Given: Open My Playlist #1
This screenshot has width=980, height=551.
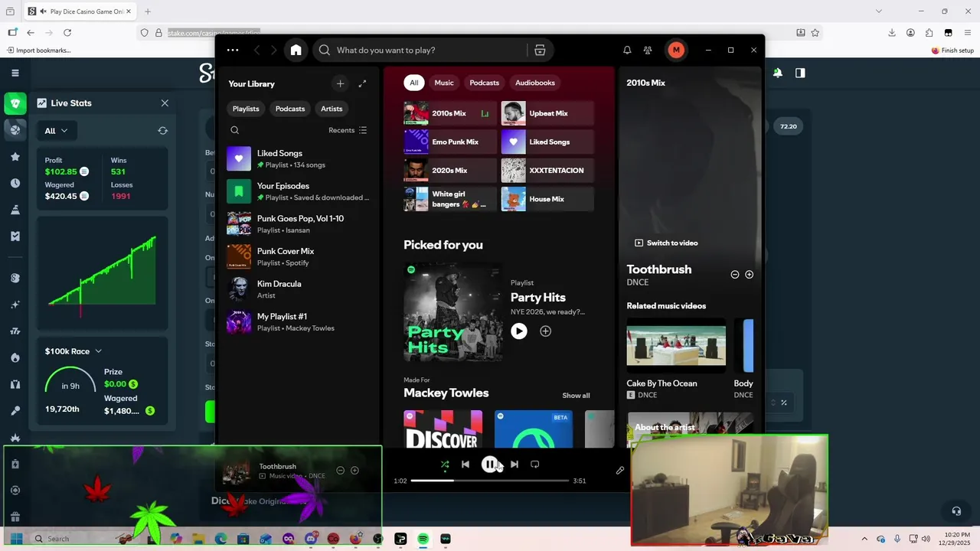Looking at the screenshot, I should [299, 322].
